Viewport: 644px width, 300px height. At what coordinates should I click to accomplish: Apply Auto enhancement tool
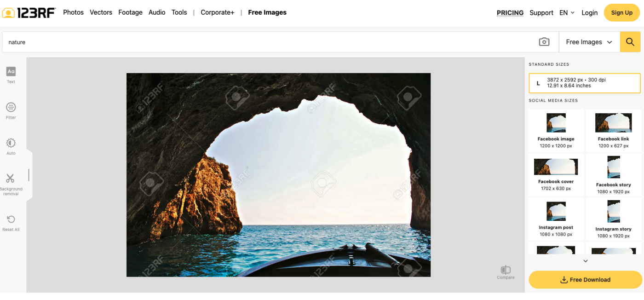[x=11, y=143]
